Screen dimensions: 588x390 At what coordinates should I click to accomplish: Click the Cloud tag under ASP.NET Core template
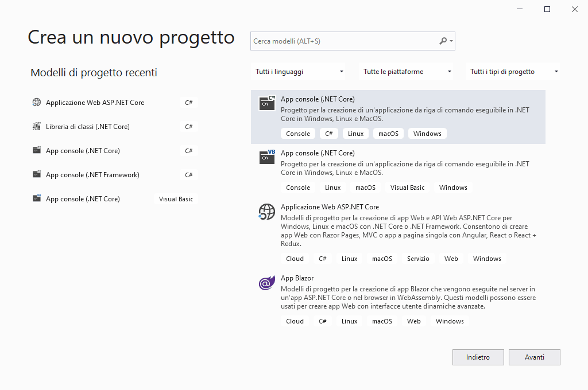tap(295, 259)
